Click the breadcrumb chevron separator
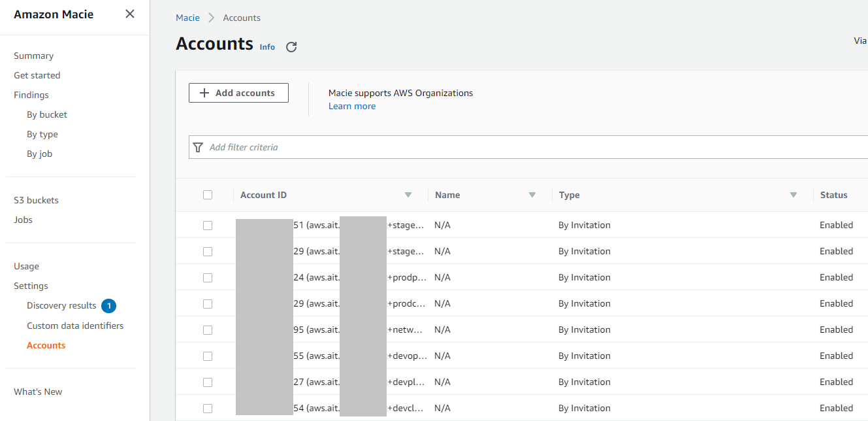The width and height of the screenshot is (868, 421). [x=212, y=18]
